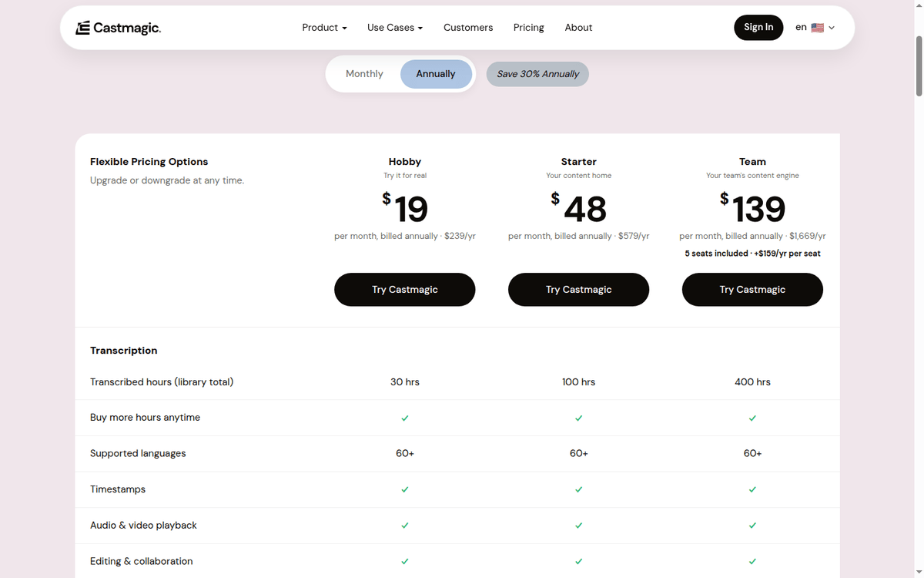The height and width of the screenshot is (578, 924).
Task: Click the Starter checkmark in Timestamps row
Action: [x=579, y=489]
